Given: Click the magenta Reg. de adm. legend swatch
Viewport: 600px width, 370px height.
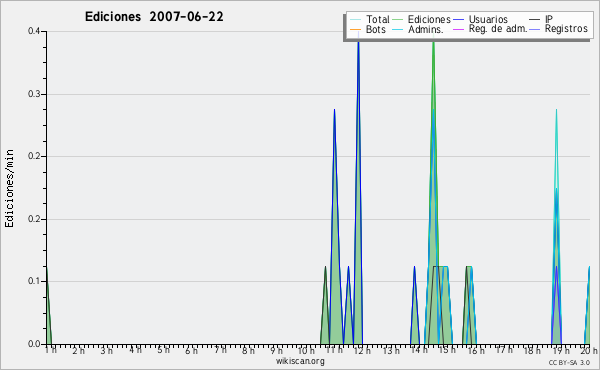Looking at the screenshot, I should (x=458, y=29).
